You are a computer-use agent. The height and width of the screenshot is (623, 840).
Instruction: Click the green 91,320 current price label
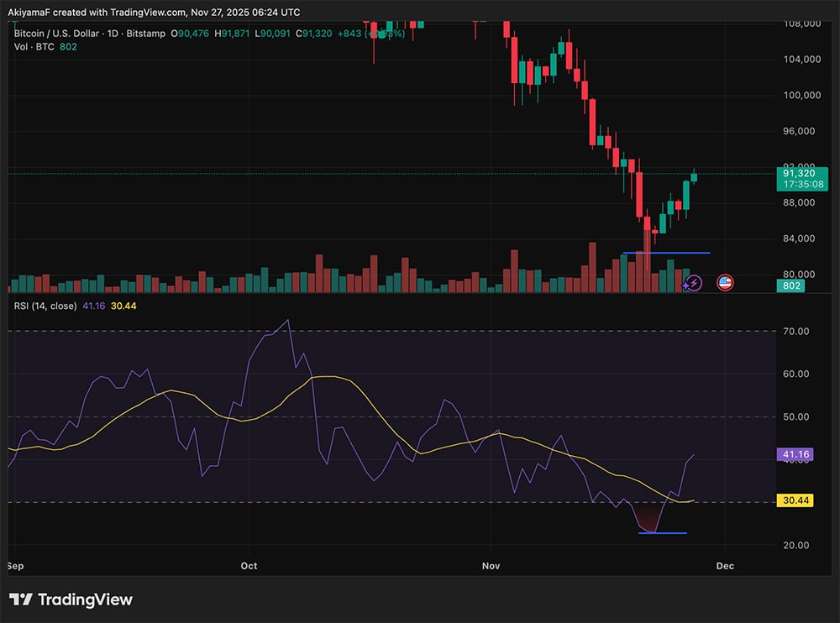pos(800,171)
